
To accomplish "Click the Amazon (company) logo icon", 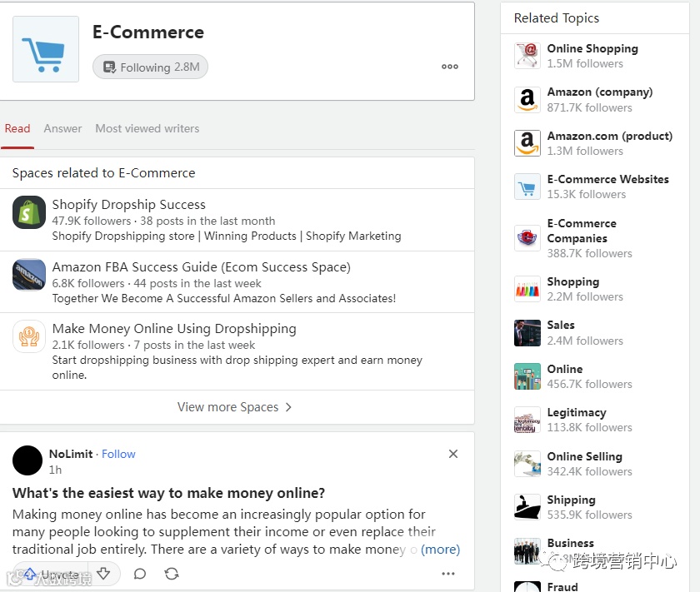I will (x=527, y=99).
